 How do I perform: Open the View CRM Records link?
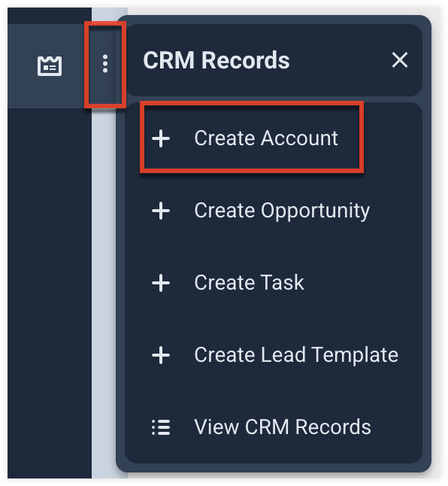[283, 427]
